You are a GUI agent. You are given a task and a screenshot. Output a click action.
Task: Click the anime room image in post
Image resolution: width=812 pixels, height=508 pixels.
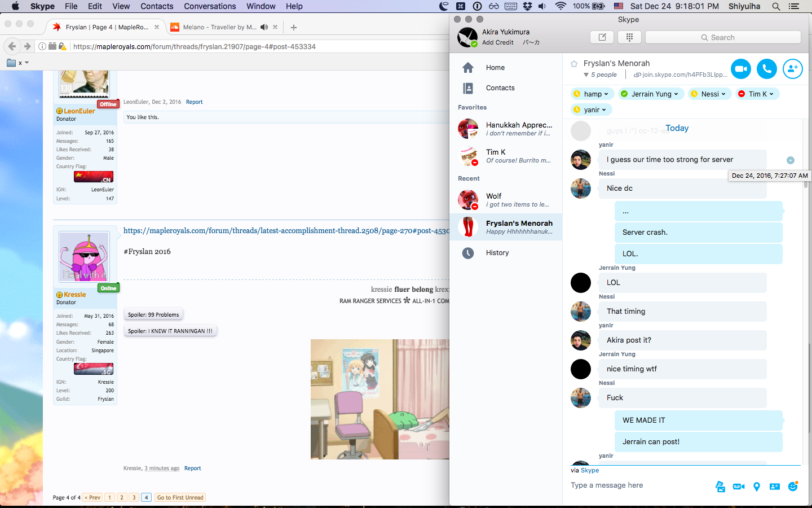(380, 399)
